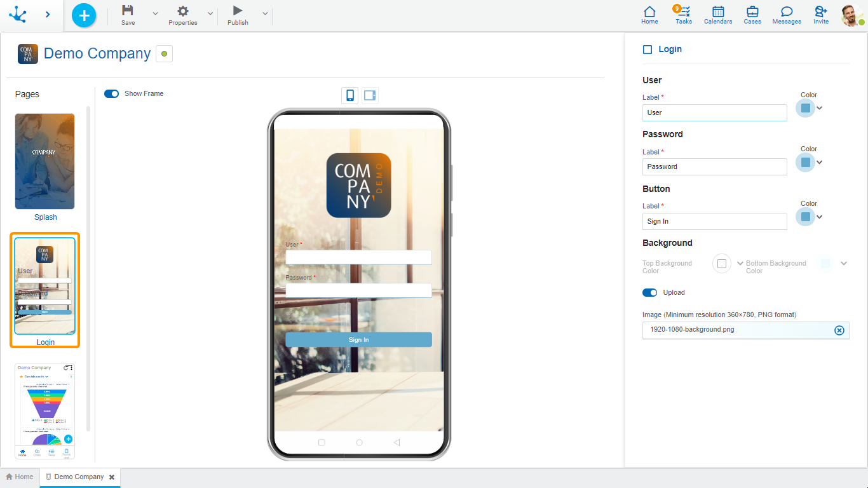Click the green status indicator button
Screen dimensions: 868x488
click(x=164, y=54)
